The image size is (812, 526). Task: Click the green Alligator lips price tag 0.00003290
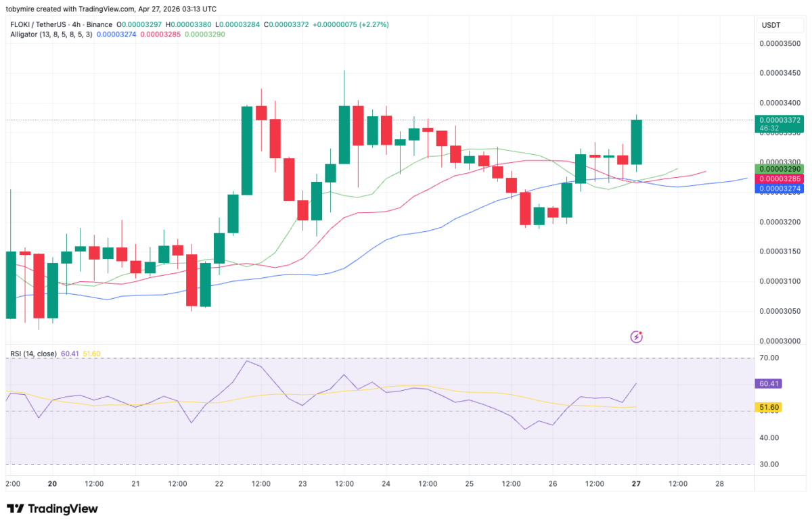tap(779, 168)
